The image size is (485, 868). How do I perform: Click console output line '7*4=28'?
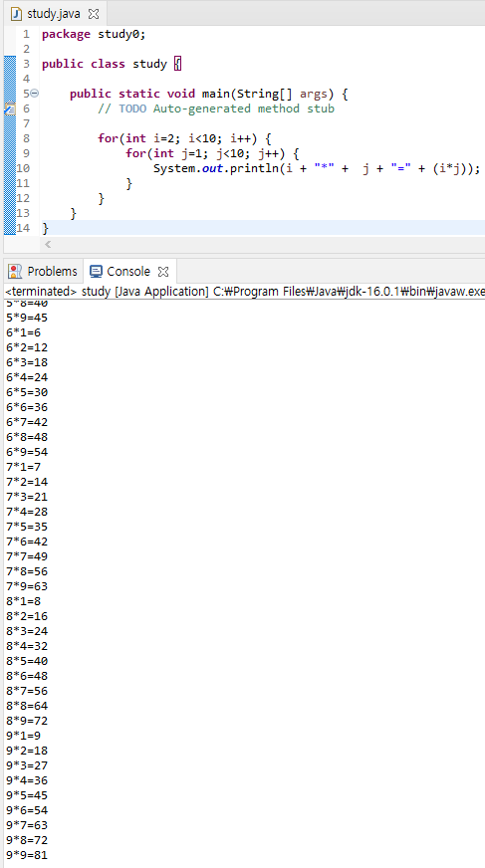click(x=27, y=512)
